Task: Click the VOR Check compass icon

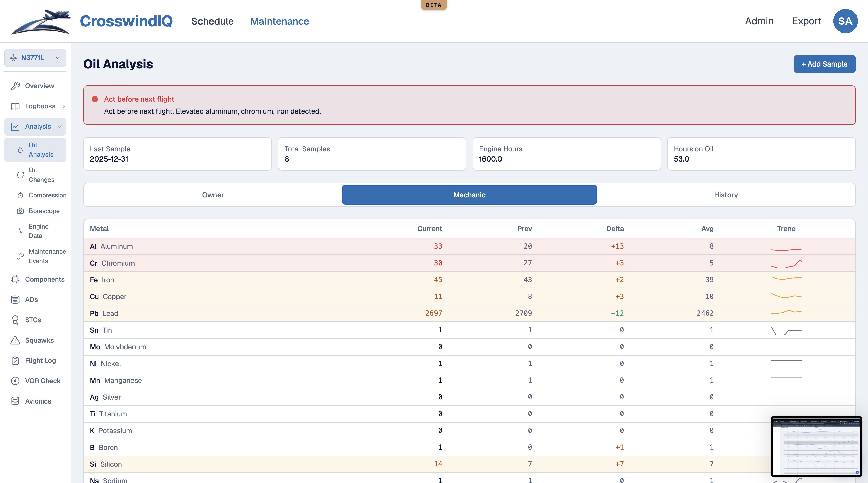Action: (x=15, y=381)
